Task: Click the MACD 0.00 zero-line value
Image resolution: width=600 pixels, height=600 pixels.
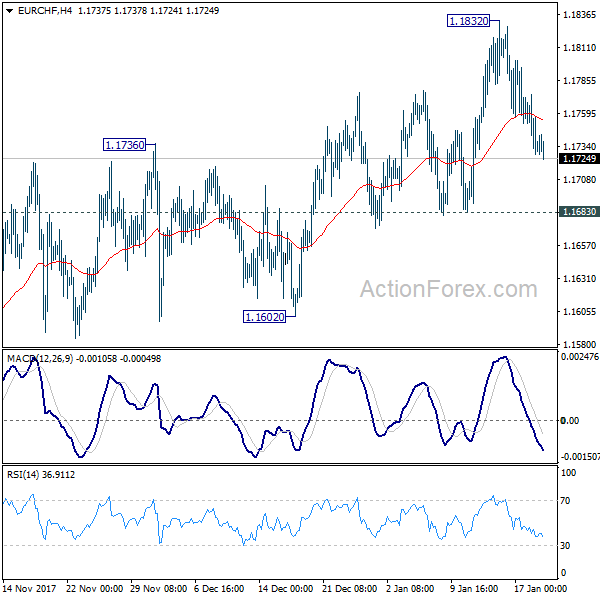Action: tap(570, 421)
